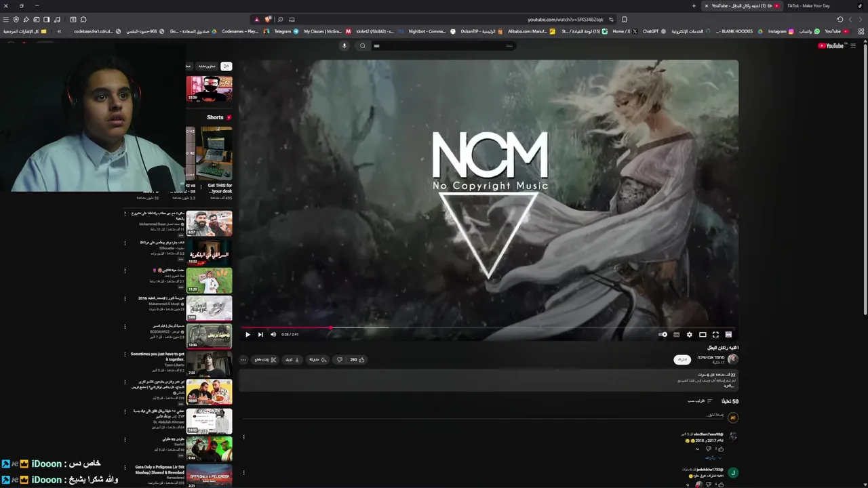This screenshot has width=868, height=488.
Task: Enter fullscreen mode in player
Action: 715,334
